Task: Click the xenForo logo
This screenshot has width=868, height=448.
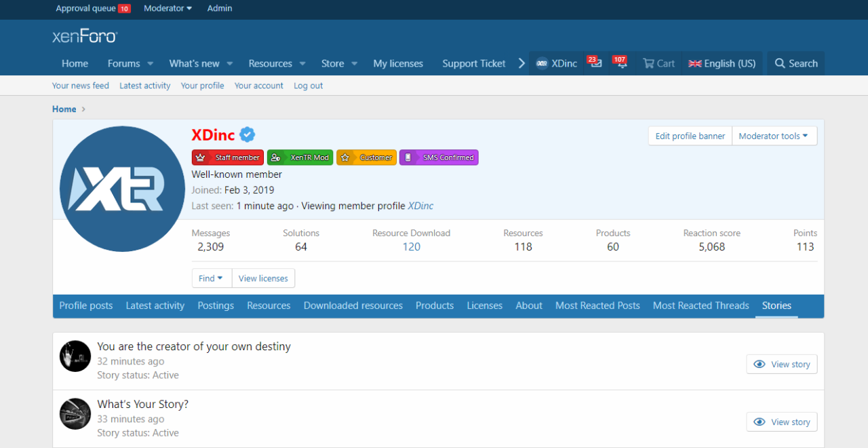Action: [x=85, y=36]
